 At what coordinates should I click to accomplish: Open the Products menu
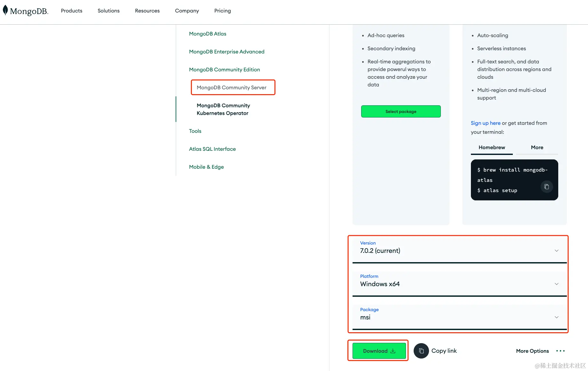click(x=72, y=11)
